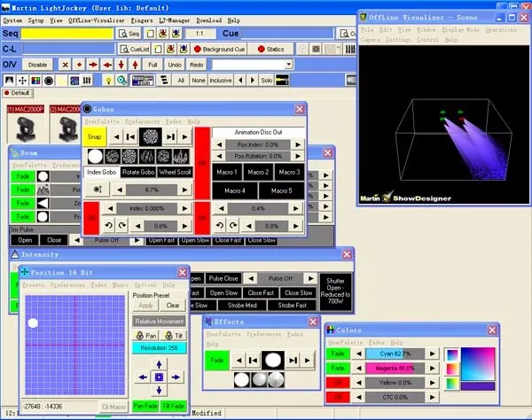532x420 pixels.
Task: Increase CTC value with right arrow
Action: (433, 397)
